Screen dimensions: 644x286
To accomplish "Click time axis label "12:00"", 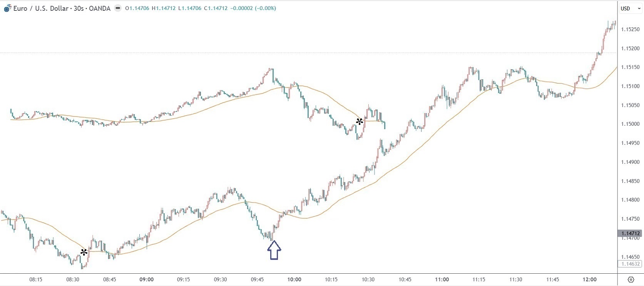I will click(590, 279).
